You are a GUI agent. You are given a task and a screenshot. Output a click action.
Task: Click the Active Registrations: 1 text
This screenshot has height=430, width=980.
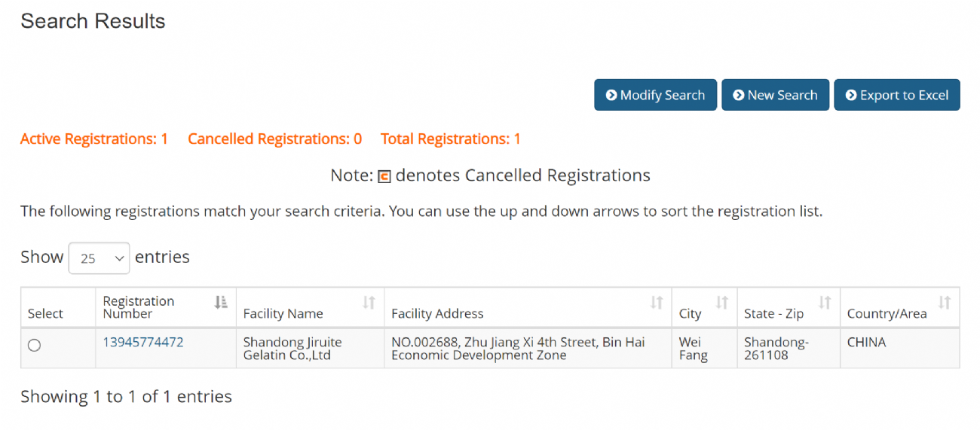pos(94,139)
